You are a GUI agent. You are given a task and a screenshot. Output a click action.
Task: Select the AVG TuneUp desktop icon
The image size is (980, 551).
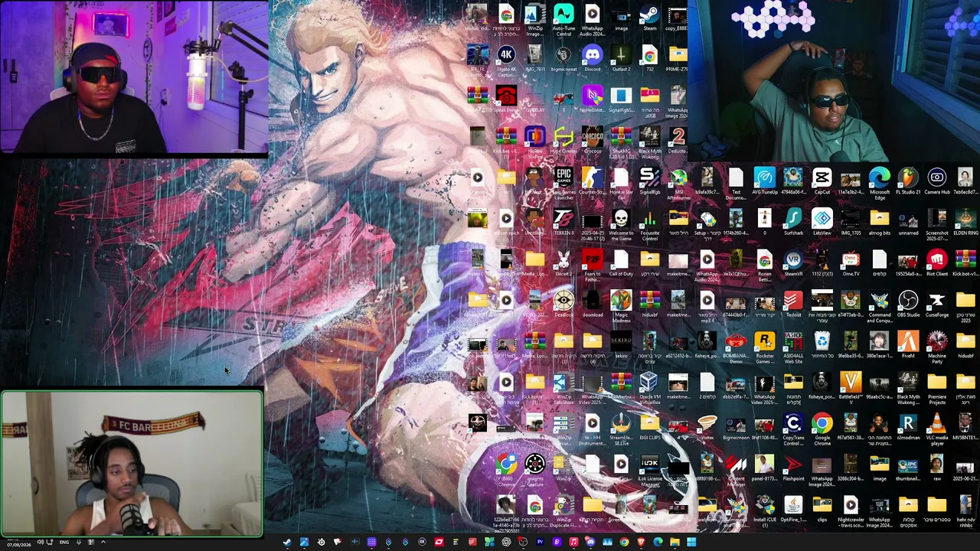764,182
